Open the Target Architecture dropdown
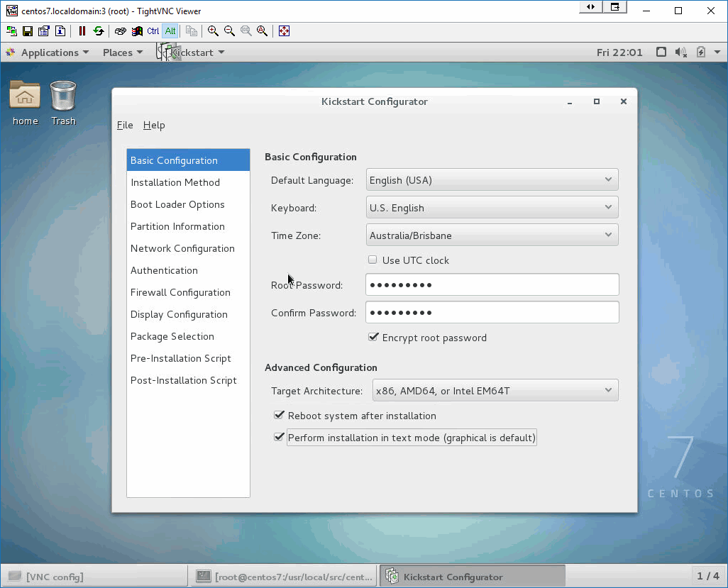This screenshot has height=588, width=728. [x=495, y=390]
